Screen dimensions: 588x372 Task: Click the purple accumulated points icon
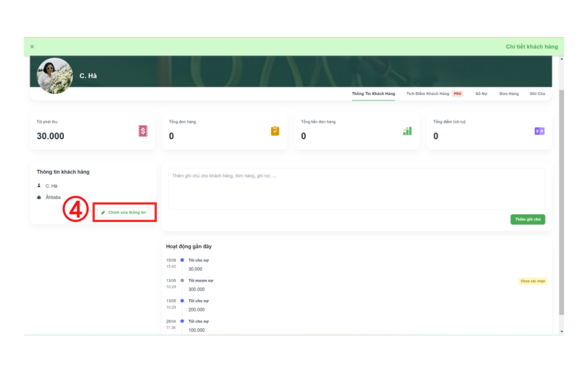click(539, 131)
